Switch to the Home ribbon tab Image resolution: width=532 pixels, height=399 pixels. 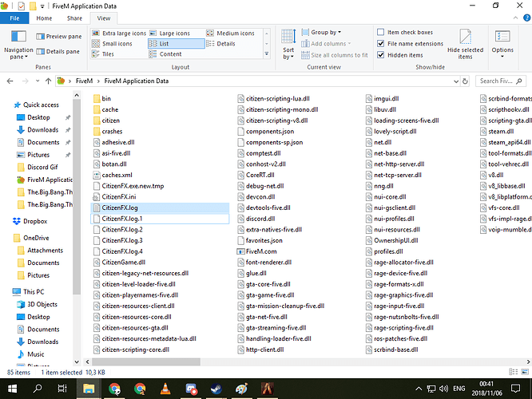click(44, 18)
